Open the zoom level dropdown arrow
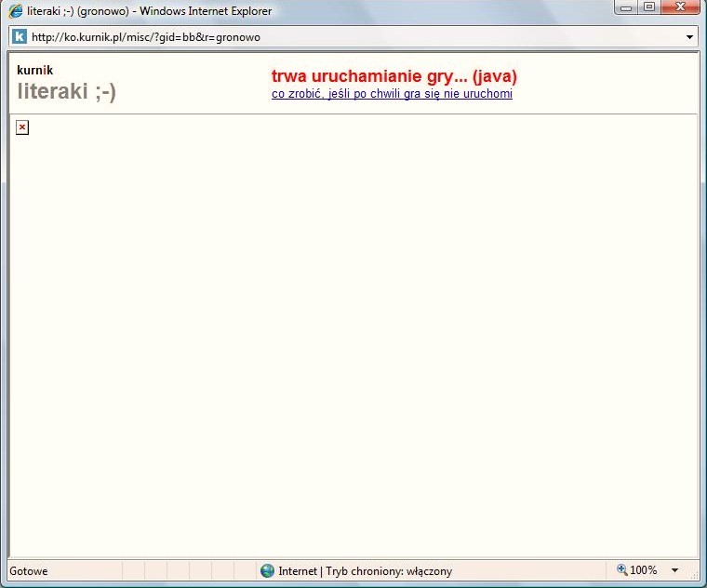The width and height of the screenshot is (707, 588). click(x=675, y=570)
